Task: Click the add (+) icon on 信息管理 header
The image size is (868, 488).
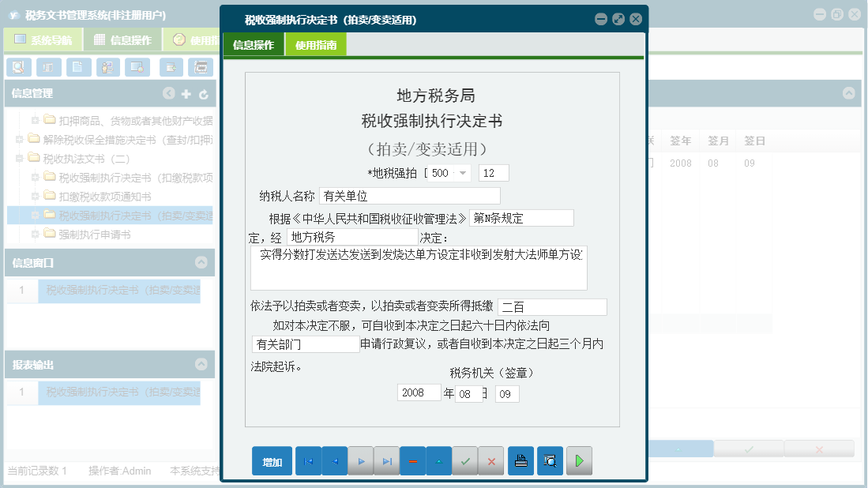Action: 186,92
